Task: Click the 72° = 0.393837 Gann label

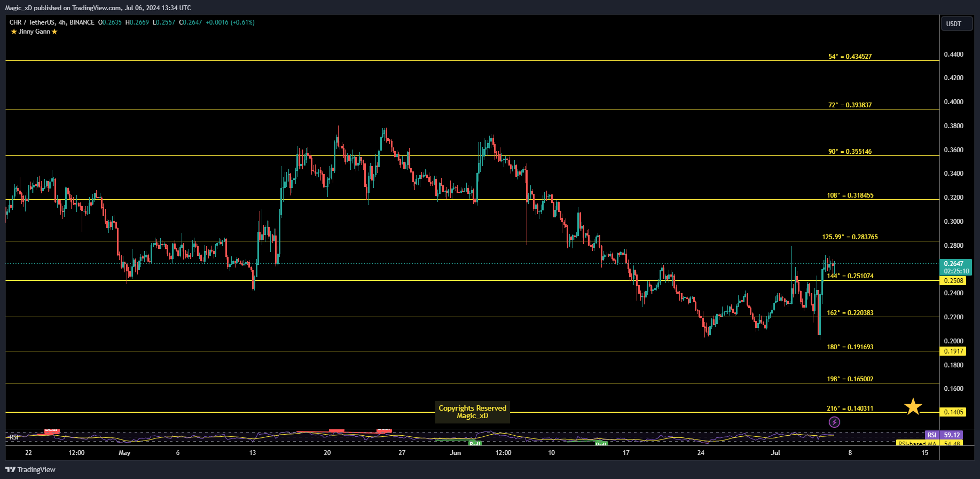Action: pos(850,105)
